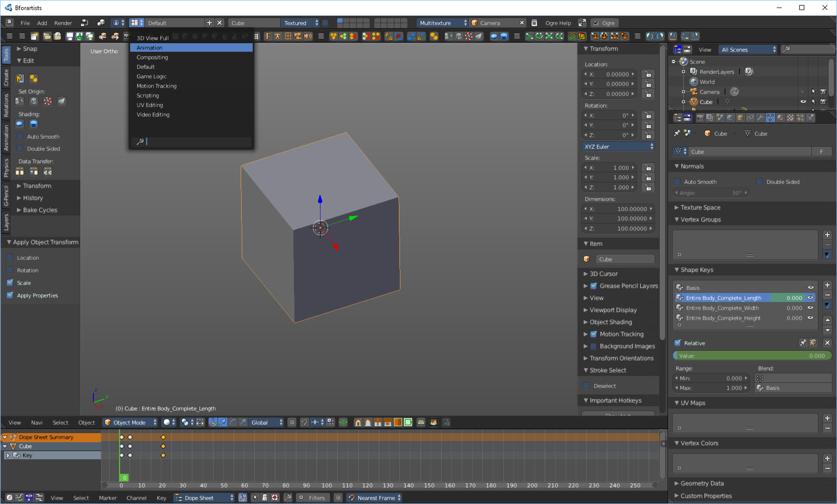The width and height of the screenshot is (837, 504).
Task: Uncheck the Scale checkbox
Action: pos(10,283)
